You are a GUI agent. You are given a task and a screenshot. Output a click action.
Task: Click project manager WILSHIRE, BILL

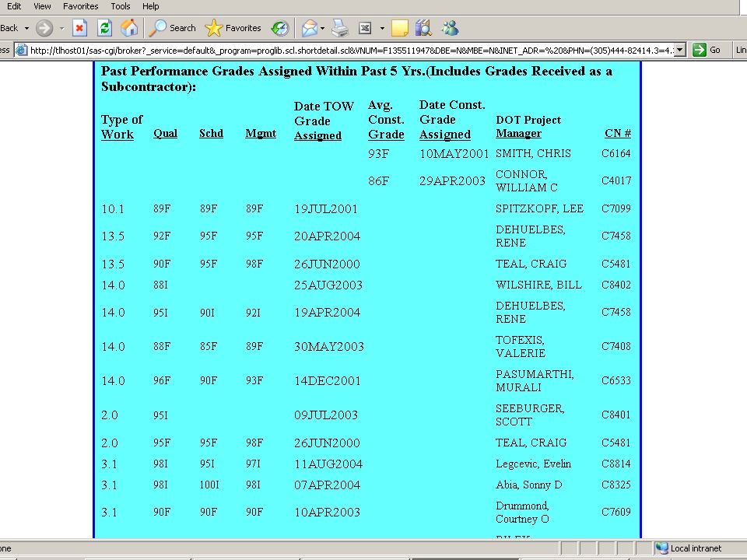[x=538, y=285]
